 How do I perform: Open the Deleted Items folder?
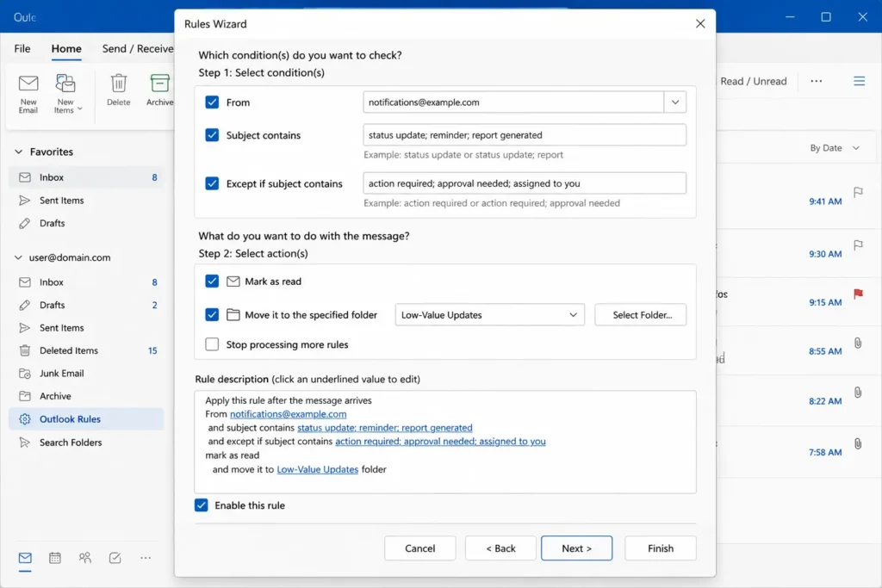click(x=87, y=350)
